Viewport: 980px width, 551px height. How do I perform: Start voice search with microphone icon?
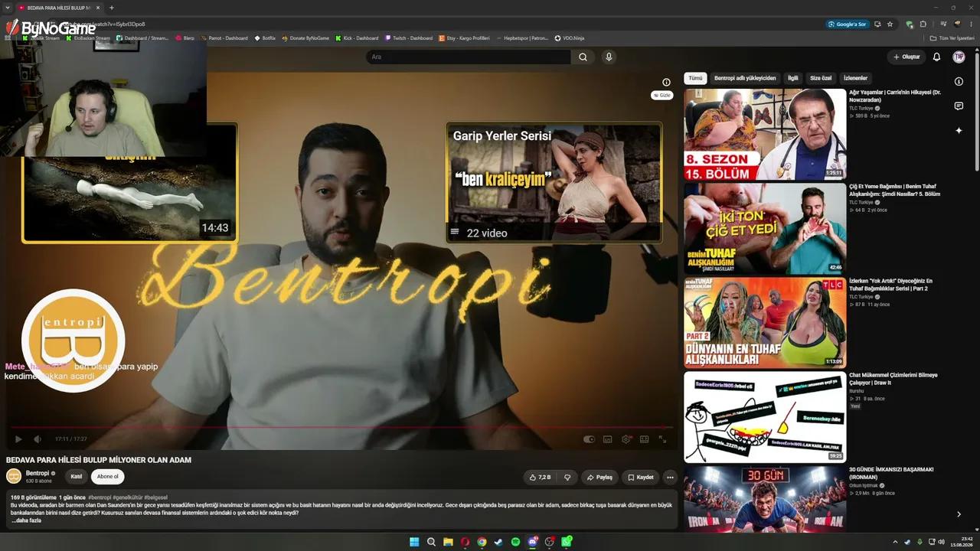(x=609, y=57)
